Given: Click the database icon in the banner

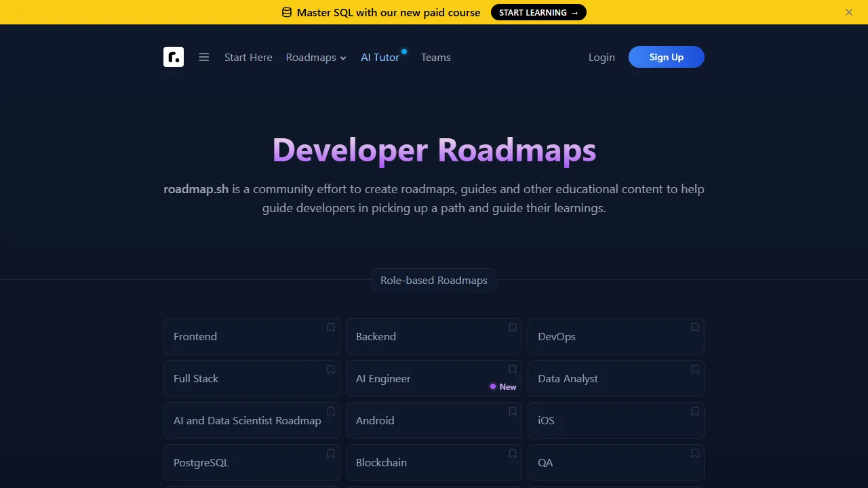Looking at the screenshot, I should 287,12.
